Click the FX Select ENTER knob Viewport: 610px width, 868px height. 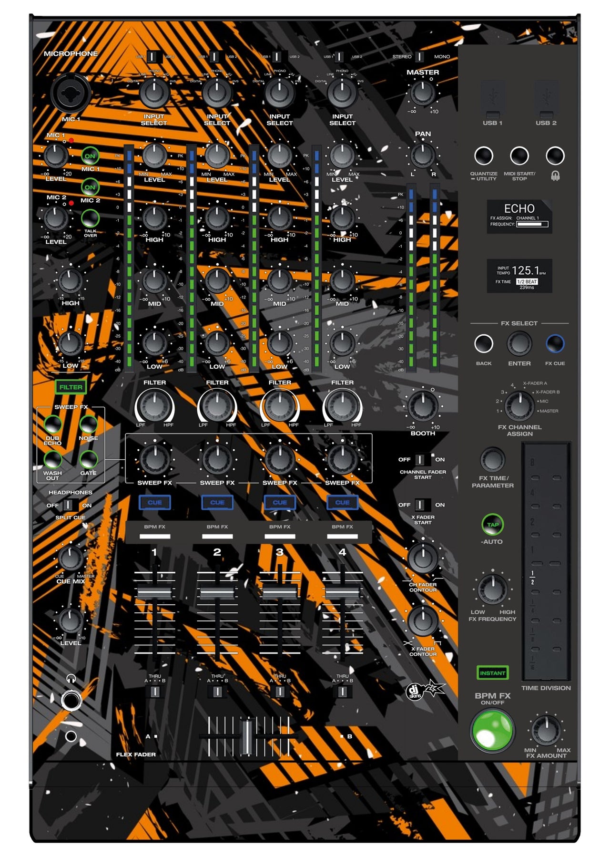point(519,343)
